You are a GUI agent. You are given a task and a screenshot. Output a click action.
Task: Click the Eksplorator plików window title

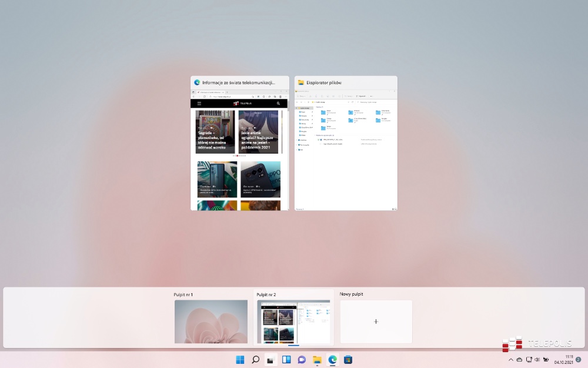click(x=324, y=83)
